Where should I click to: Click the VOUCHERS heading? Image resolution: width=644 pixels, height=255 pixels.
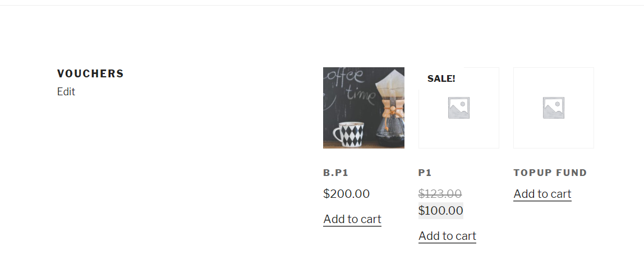[x=90, y=73]
